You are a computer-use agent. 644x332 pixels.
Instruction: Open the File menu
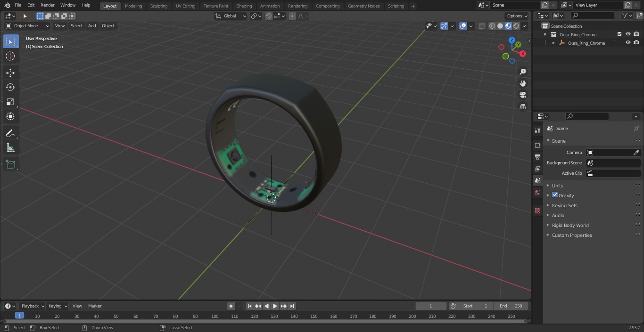click(18, 5)
